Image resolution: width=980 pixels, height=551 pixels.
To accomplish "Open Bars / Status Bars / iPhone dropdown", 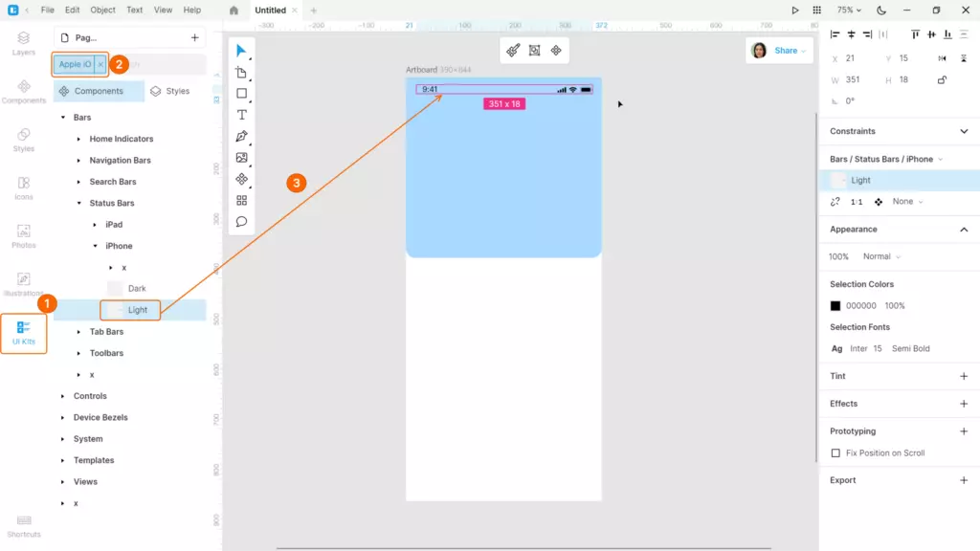I will (886, 160).
